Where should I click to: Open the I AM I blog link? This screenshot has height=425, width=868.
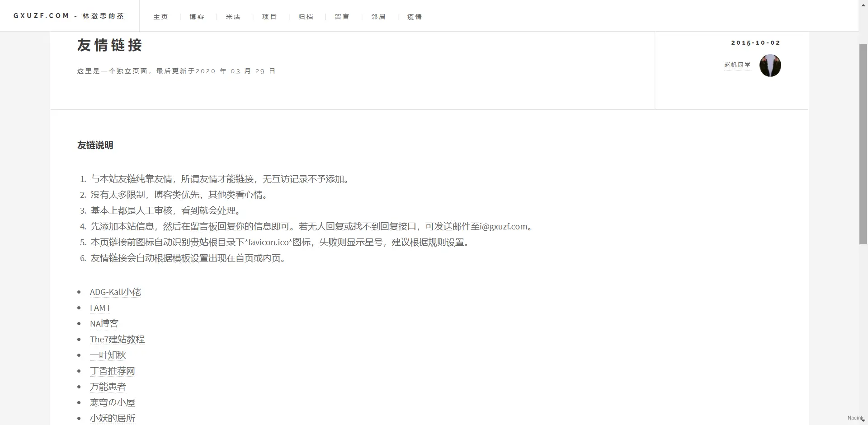click(99, 308)
